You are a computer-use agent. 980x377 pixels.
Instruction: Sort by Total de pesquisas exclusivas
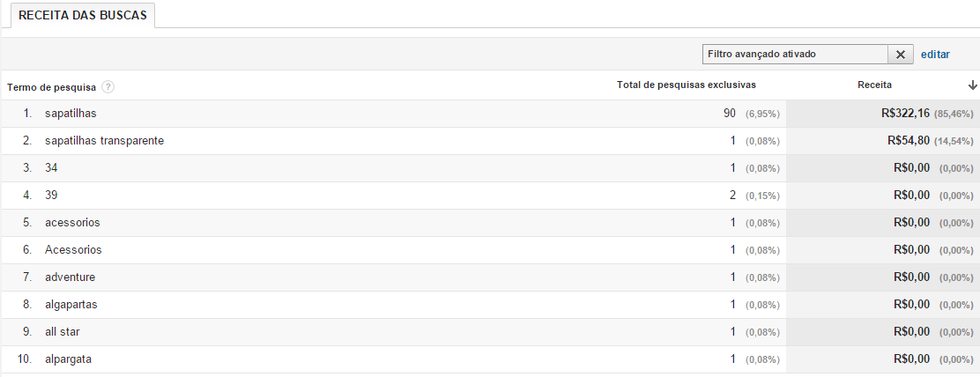[x=686, y=85]
